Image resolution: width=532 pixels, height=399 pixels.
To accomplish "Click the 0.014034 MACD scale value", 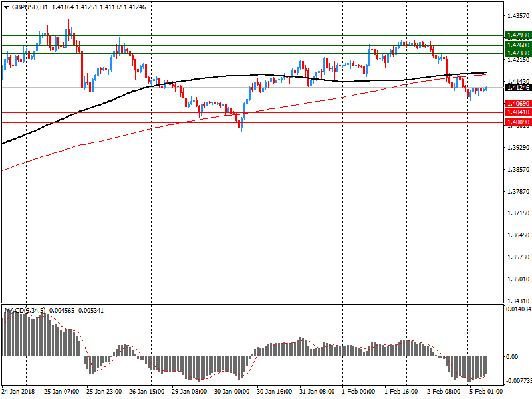I will point(519,309).
